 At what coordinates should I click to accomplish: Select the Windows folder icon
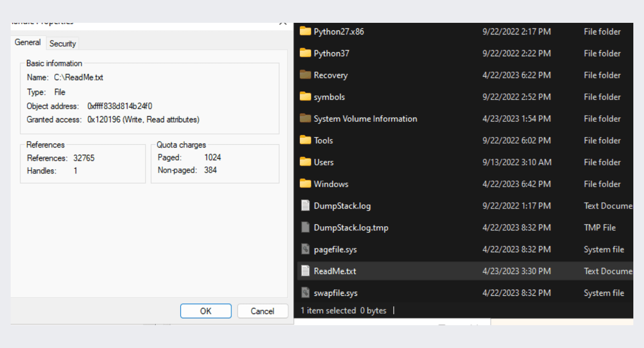pyautogui.click(x=305, y=184)
